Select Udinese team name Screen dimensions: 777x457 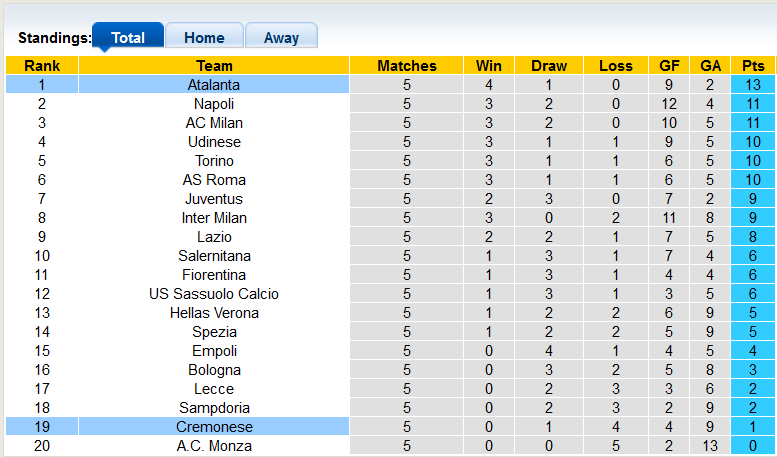[214, 142]
